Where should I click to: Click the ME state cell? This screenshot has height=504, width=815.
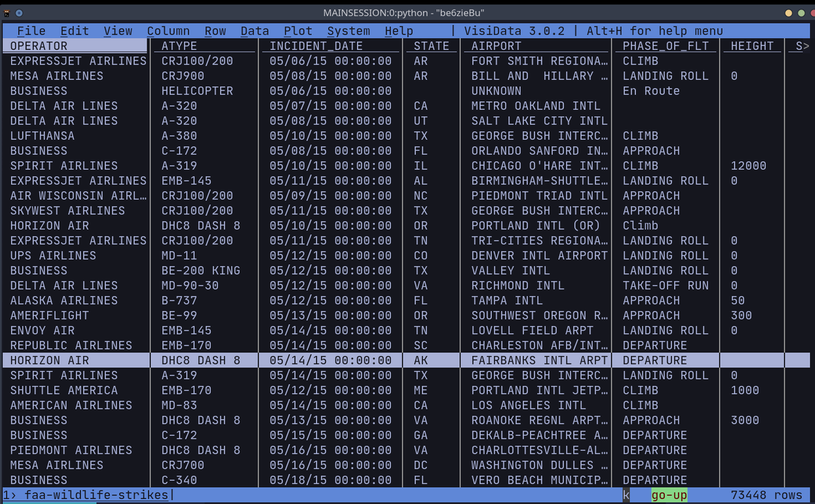[x=420, y=389]
